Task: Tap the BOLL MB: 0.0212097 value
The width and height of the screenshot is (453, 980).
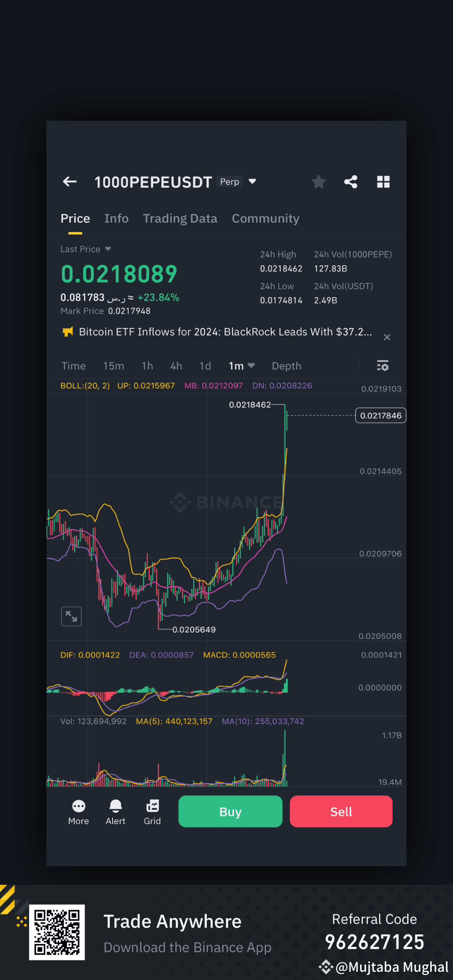Action: coord(213,386)
